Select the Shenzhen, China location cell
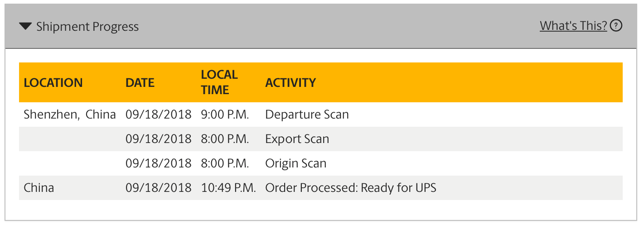 (70, 114)
